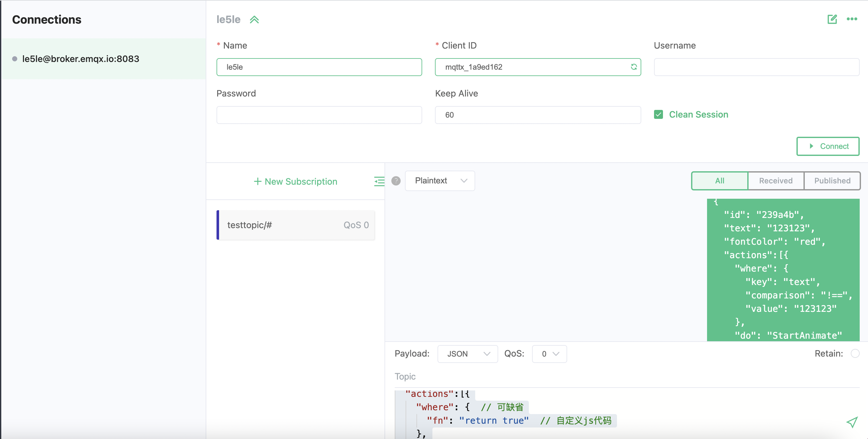This screenshot has width=868, height=439.
Task: Switch to the Received messages tab
Action: tap(776, 181)
